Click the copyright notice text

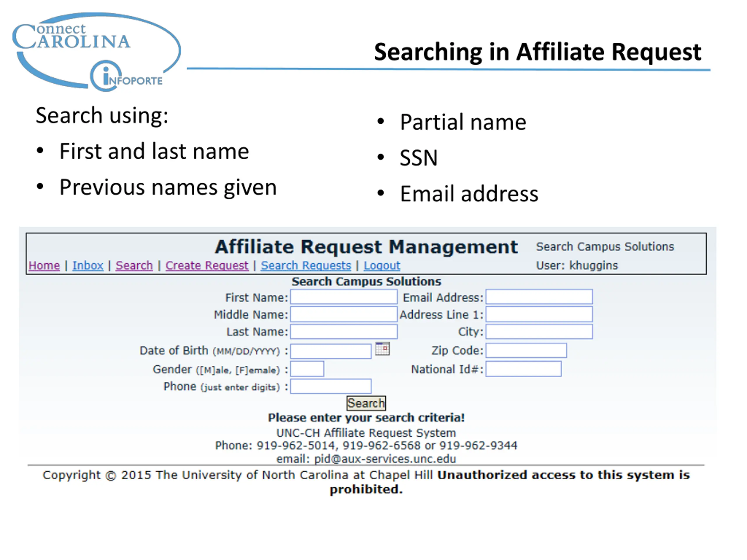tap(366, 482)
